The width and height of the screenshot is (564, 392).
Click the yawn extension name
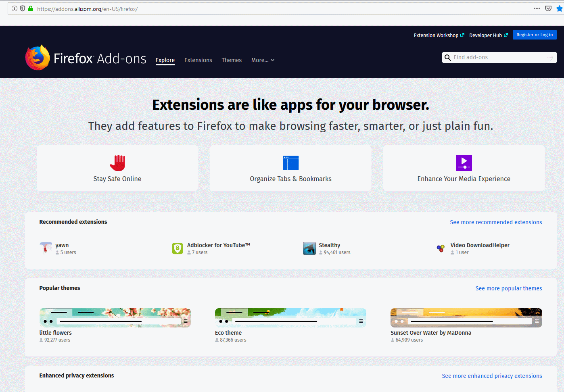pos(62,245)
